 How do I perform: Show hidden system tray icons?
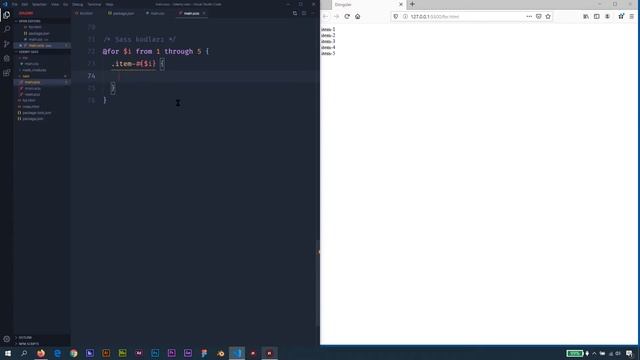594,353
